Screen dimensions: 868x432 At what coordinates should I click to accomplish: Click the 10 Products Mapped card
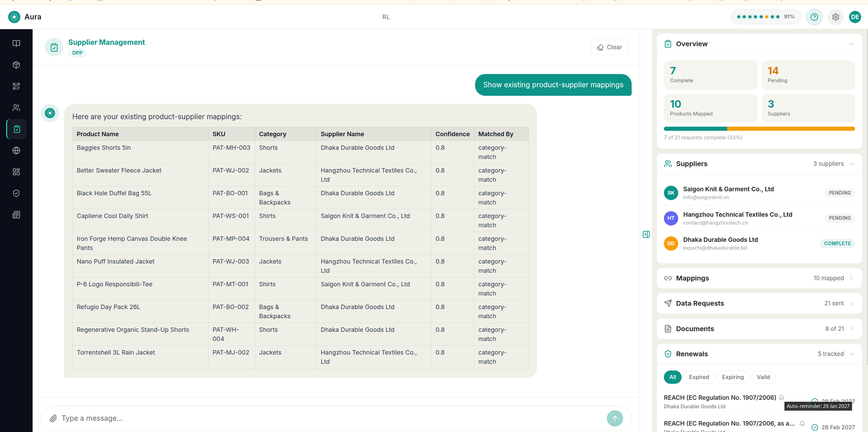click(x=710, y=108)
